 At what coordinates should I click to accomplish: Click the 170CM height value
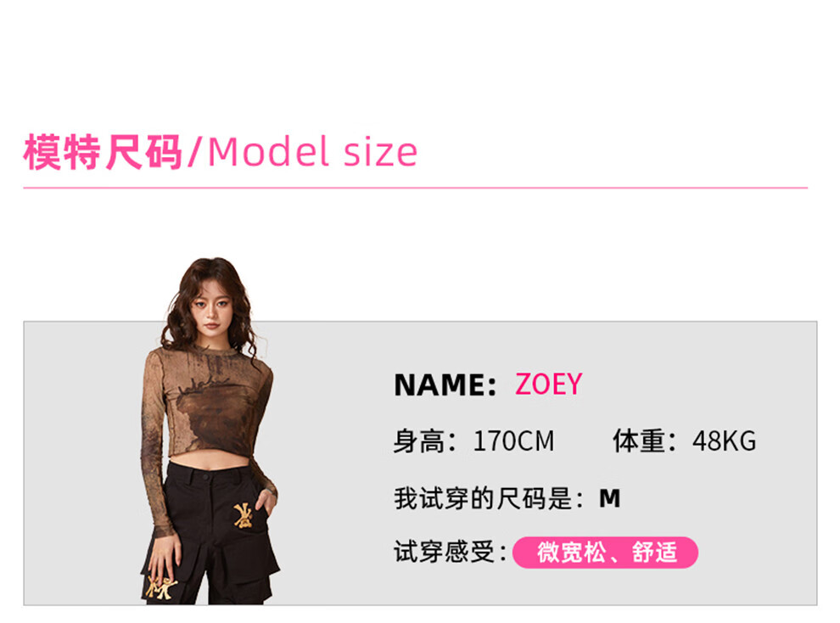[x=513, y=441]
